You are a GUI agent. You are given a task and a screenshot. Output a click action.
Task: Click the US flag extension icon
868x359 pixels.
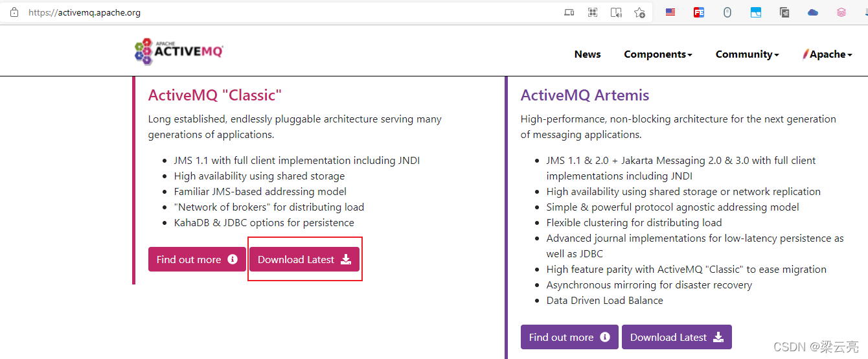pos(670,12)
